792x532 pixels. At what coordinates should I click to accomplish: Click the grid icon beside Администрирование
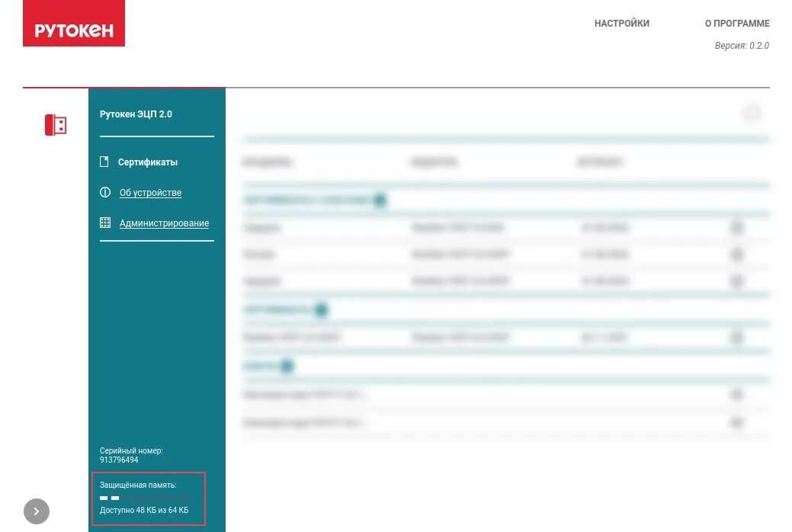click(105, 223)
